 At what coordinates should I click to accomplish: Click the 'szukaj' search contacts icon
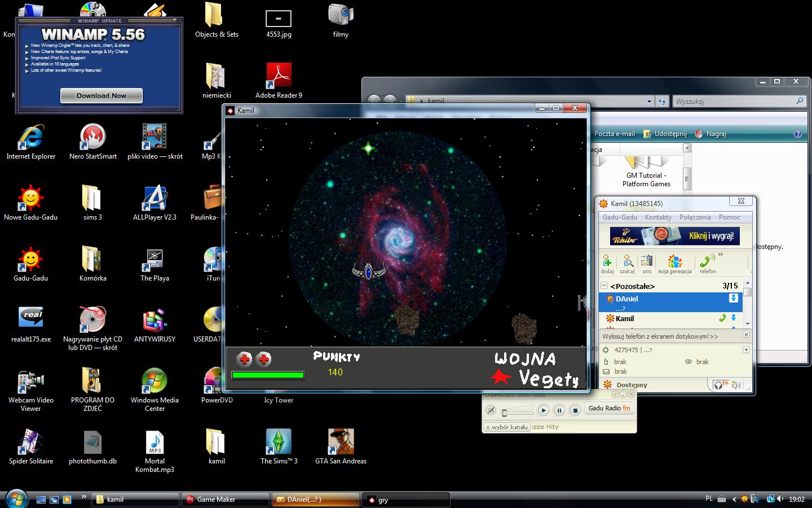point(627,262)
